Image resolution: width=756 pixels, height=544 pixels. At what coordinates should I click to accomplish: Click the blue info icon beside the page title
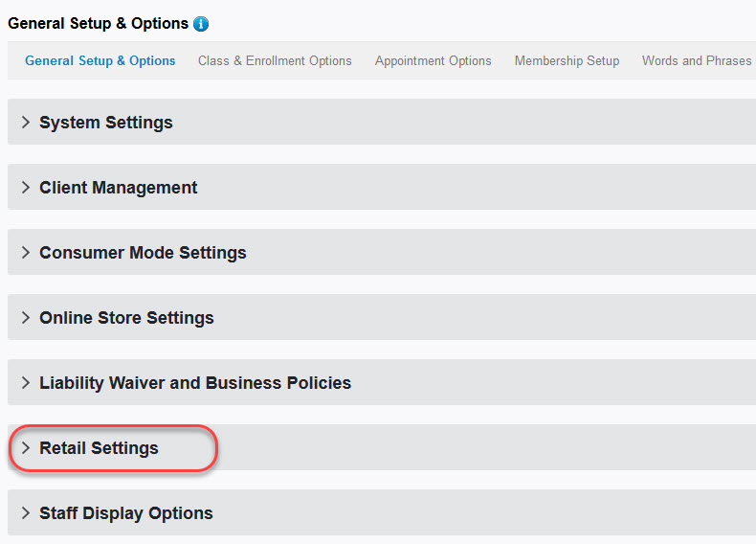click(201, 24)
